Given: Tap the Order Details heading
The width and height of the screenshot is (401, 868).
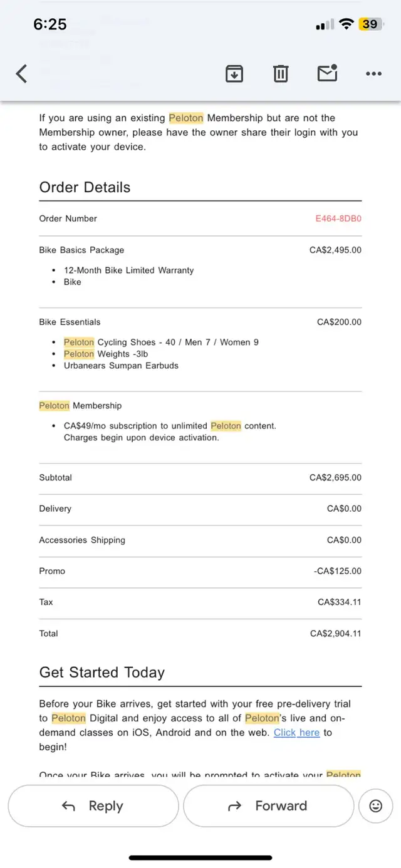Looking at the screenshot, I should coord(85,187).
